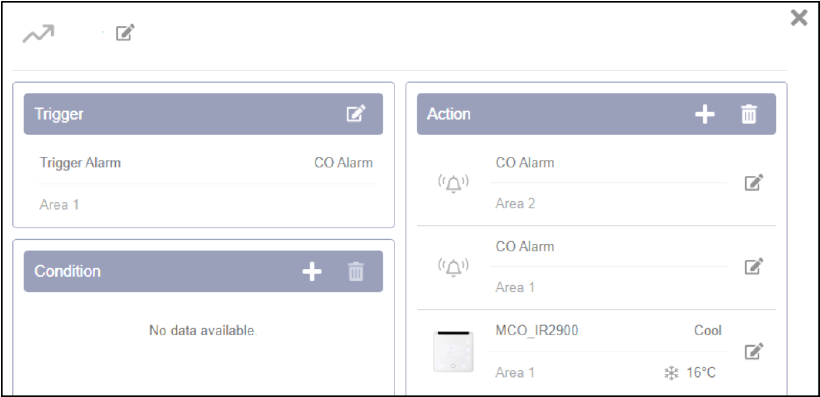The image size is (820, 397).
Task: Click the Condition header title
Action: click(67, 271)
